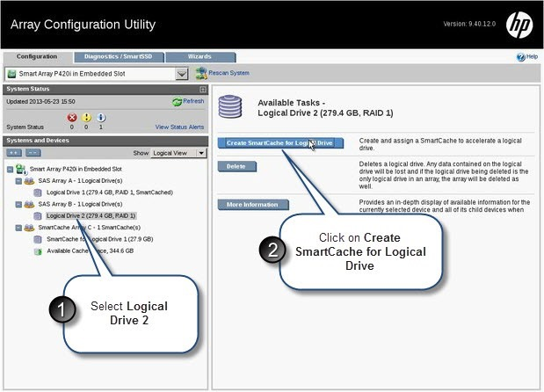Viewport: 544px width, 392px height.
Task: Open the Configuration tab
Action: [37, 56]
